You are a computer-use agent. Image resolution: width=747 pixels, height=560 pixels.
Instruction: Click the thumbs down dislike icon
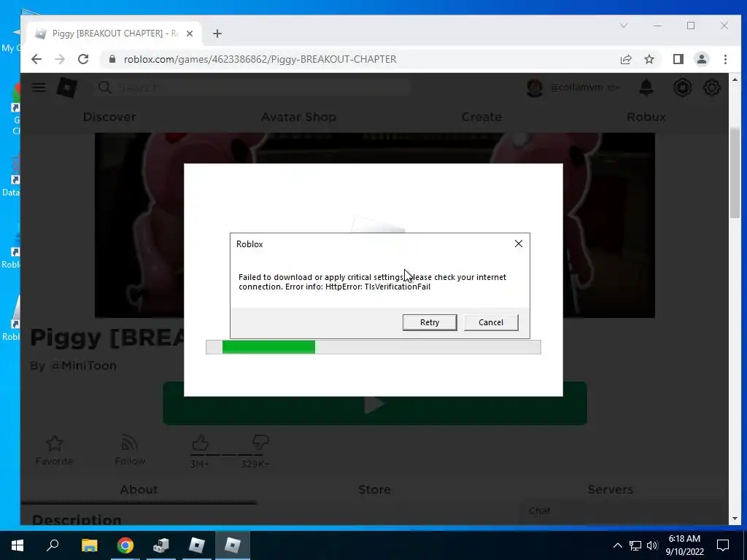[x=260, y=443]
